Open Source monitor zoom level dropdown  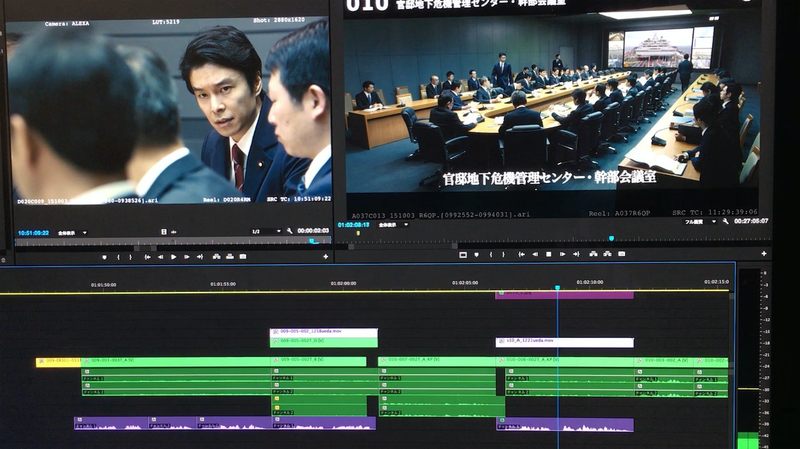point(72,233)
